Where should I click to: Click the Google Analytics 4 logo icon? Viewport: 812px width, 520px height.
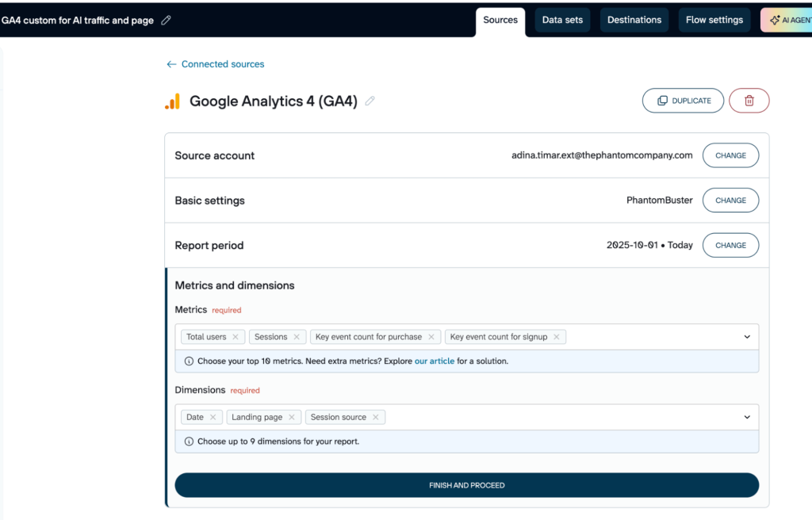(173, 101)
